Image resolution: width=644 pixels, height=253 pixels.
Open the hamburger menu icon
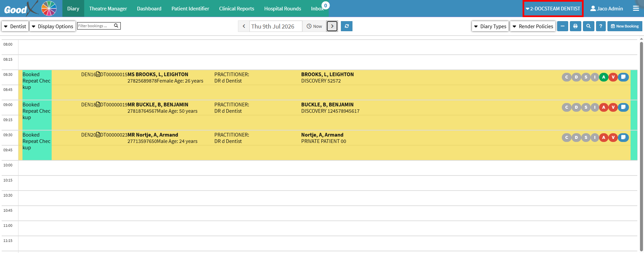(x=636, y=8)
